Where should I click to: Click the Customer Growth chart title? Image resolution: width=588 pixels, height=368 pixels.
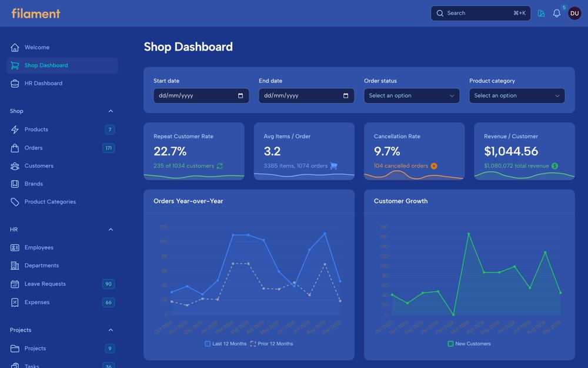pos(400,201)
